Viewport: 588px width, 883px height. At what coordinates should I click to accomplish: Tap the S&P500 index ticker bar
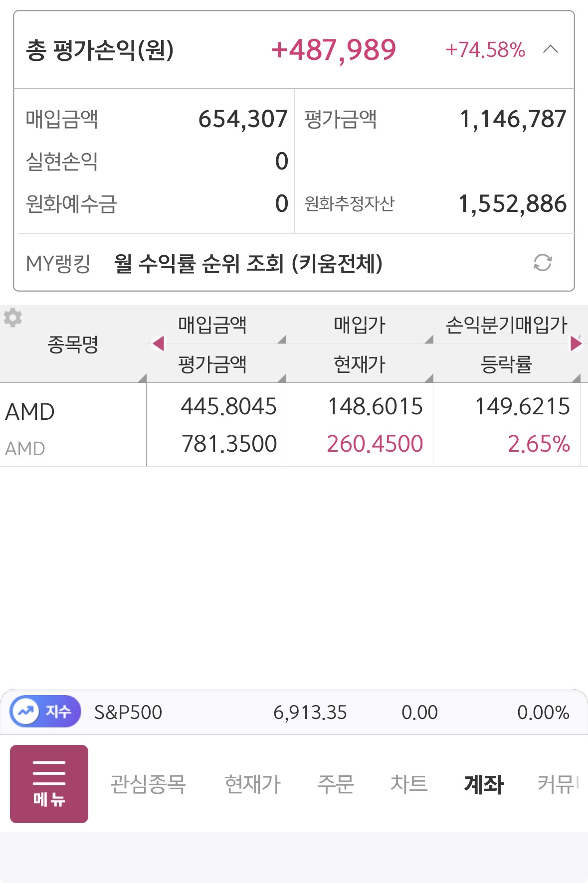(329, 712)
